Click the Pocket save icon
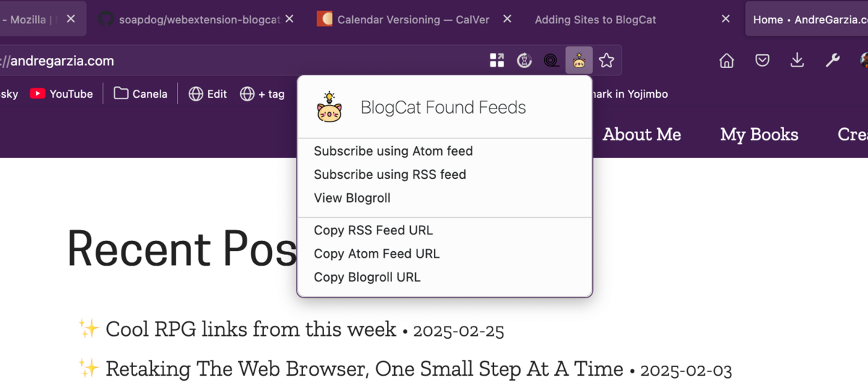Viewport: 868px width, 388px height. [x=762, y=61]
